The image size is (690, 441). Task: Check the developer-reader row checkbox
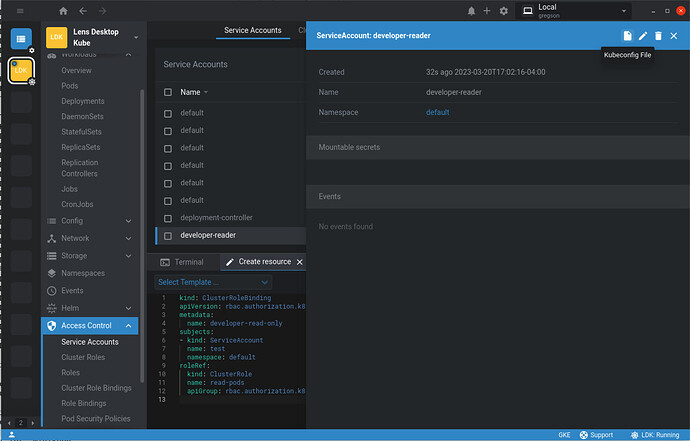tap(169, 236)
